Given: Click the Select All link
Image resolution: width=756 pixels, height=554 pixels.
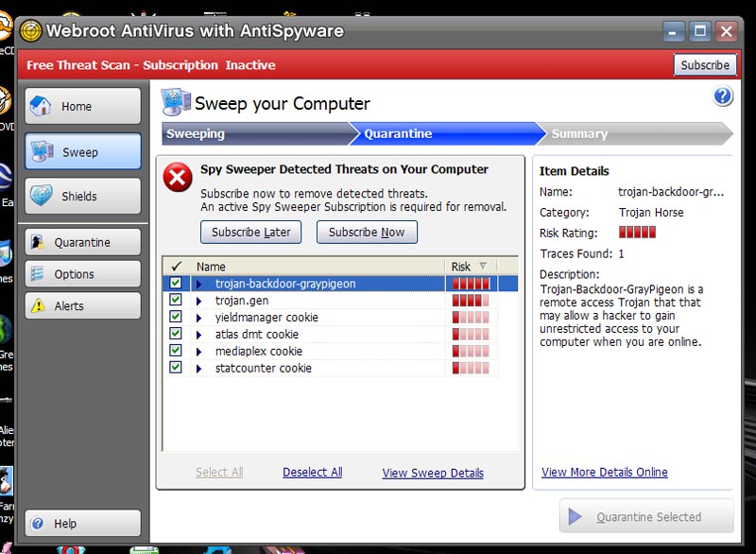Looking at the screenshot, I should [x=219, y=472].
